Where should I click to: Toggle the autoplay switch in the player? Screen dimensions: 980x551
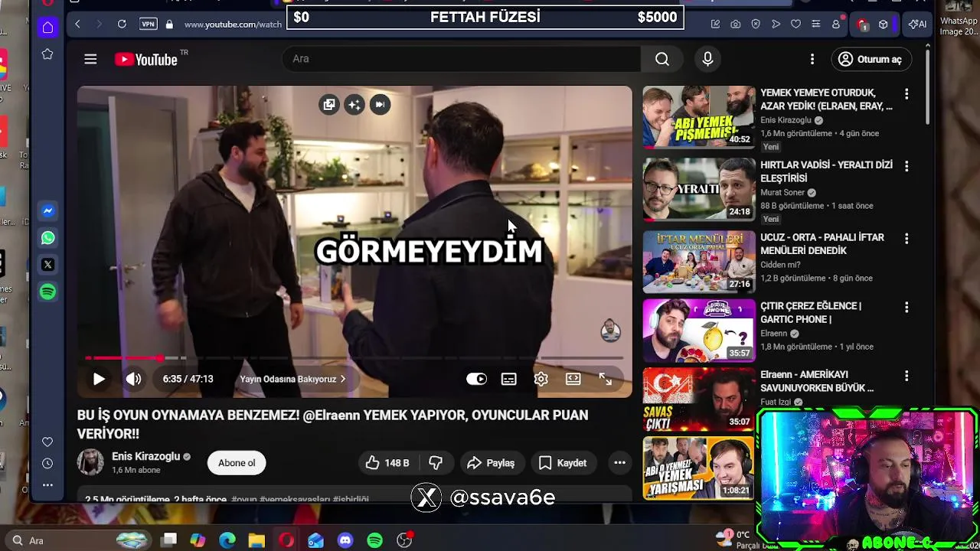[x=476, y=379]
